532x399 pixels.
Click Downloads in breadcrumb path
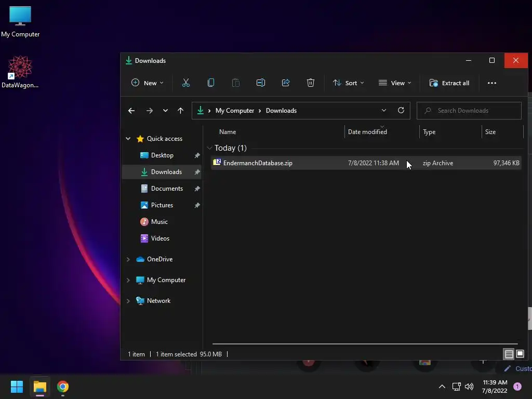281,111
